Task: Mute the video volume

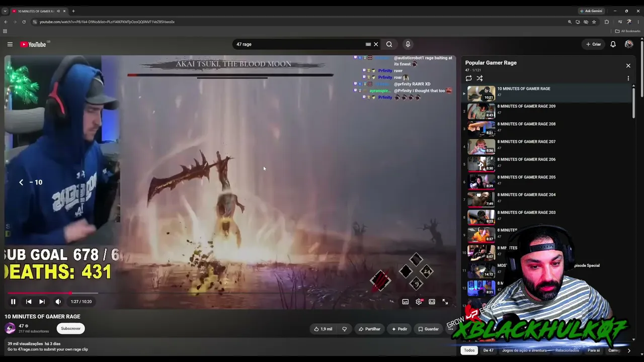Action: [x=58, y=302]
